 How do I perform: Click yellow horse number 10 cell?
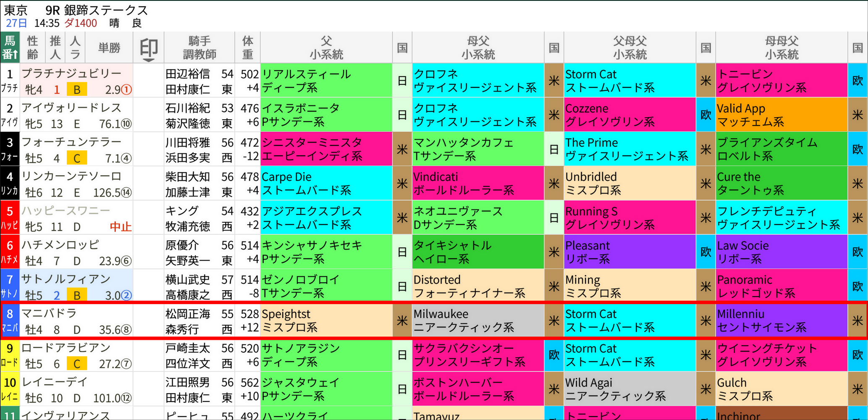click(10, 388)
